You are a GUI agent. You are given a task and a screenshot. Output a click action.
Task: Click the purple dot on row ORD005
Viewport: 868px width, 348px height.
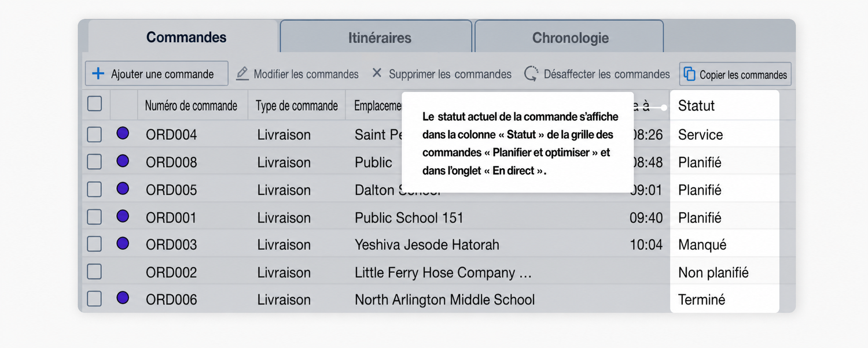[x=123, y=188]
